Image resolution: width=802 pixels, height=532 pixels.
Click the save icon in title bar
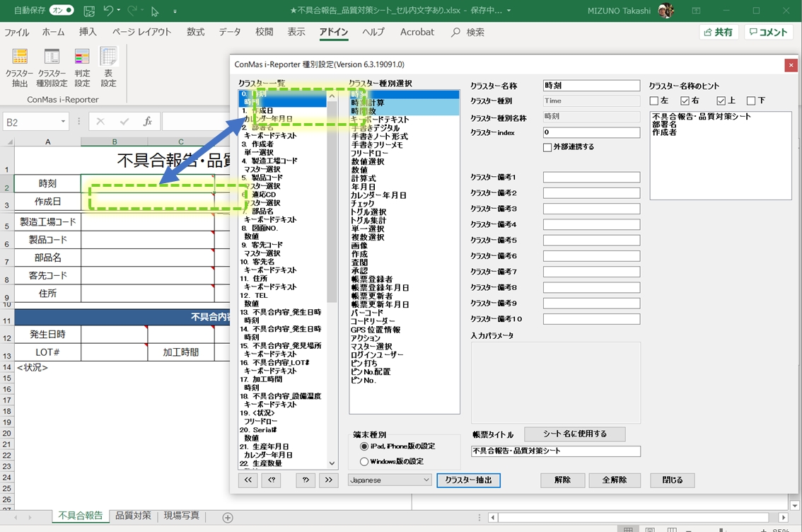(x=89, y=11)
